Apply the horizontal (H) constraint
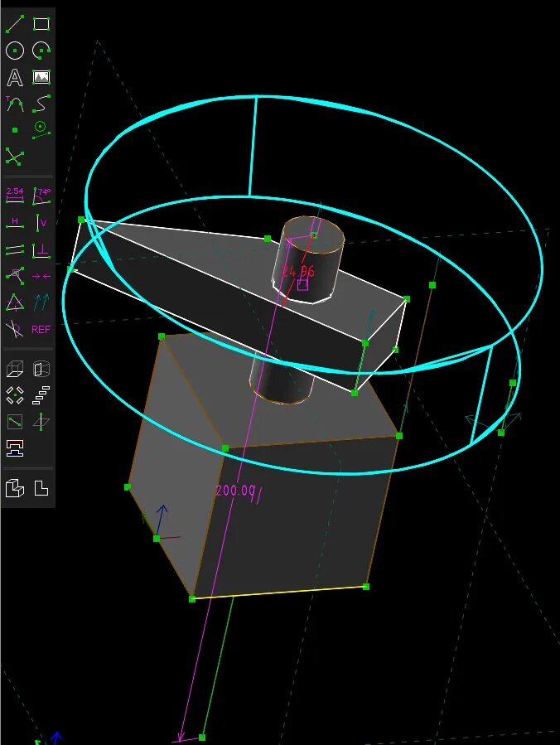The height and width of the screenshot is (745, 560). click(x=15, y=222)
